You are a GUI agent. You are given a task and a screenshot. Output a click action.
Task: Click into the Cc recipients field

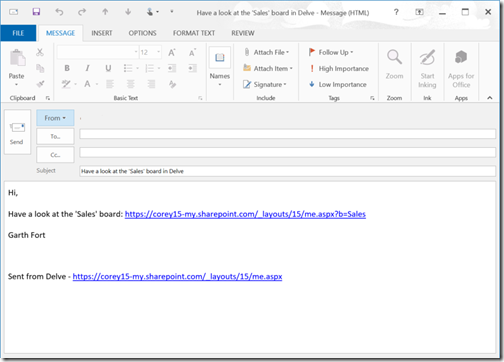[287, 152]
